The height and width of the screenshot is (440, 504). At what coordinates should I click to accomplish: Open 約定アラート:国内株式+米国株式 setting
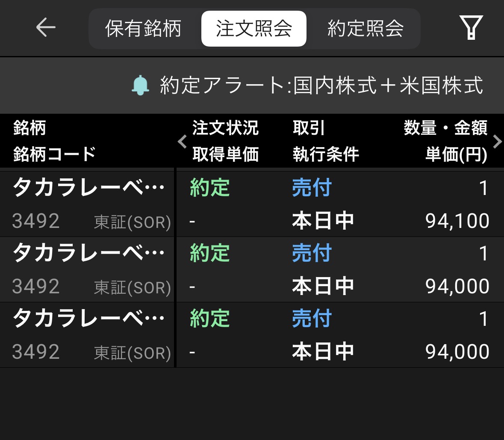click(x=321, y=85)
